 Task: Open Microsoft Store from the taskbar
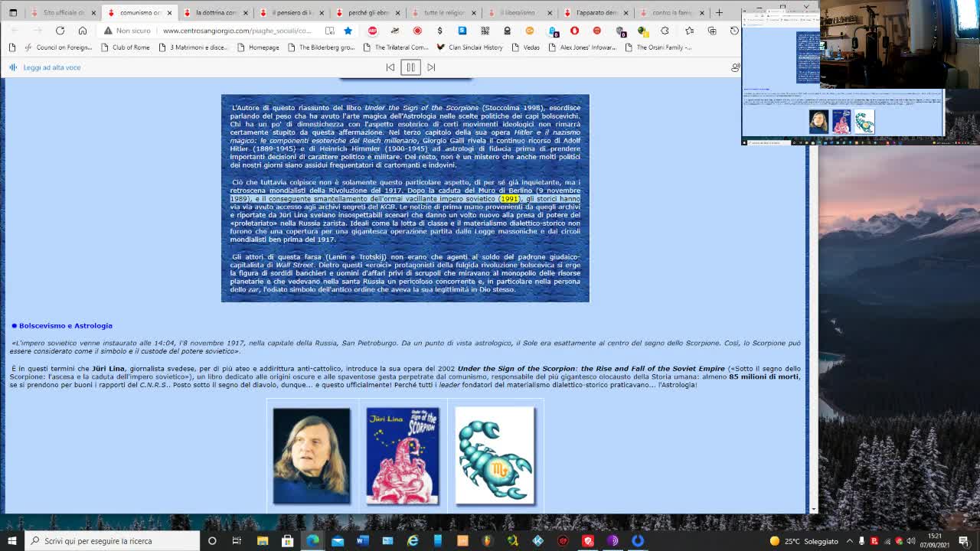coord(288,541)
